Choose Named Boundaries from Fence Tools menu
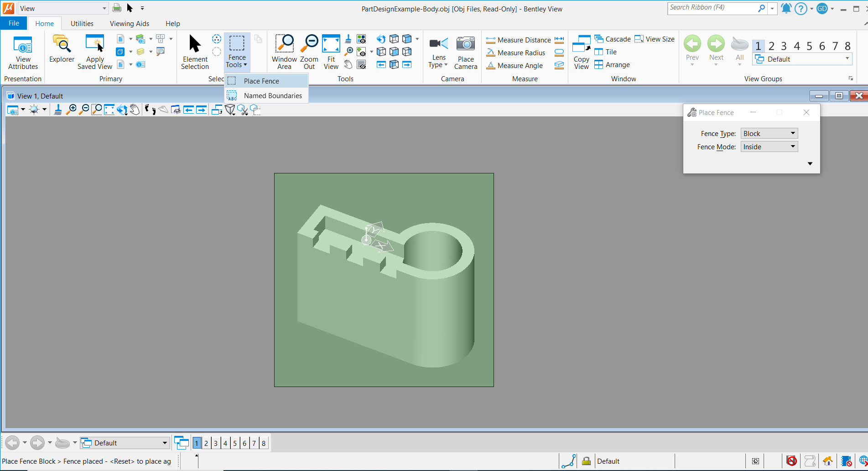The image size is (868, 471). pos(273,95)
